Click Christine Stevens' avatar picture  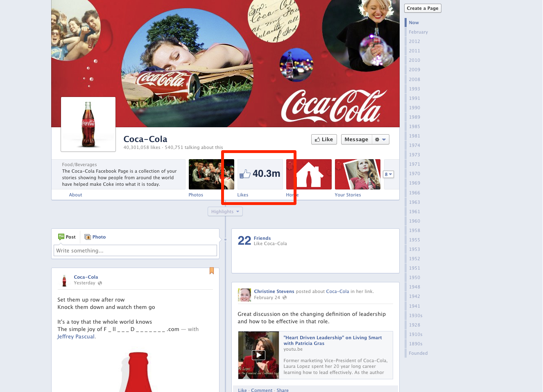click(x=244, y=295)
